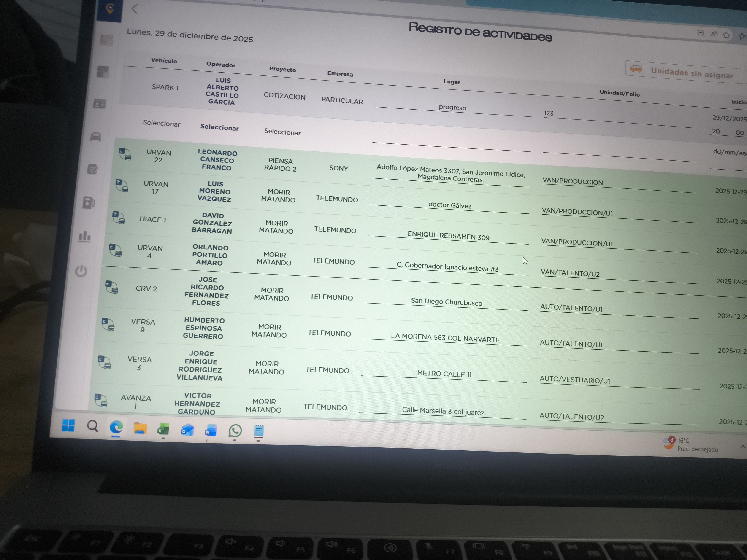
Task: Open the Proyecto Seleccionar dropdown
Action: pyautogui.click(x=282, y=132)
